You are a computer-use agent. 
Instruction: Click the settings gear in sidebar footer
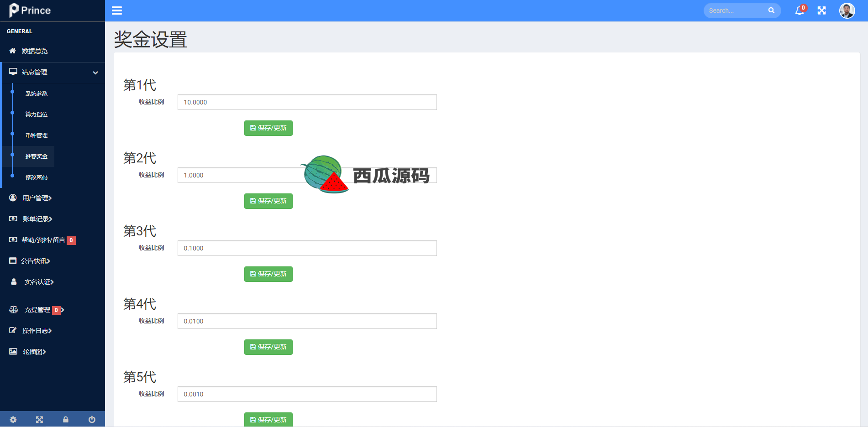point(13,419)
